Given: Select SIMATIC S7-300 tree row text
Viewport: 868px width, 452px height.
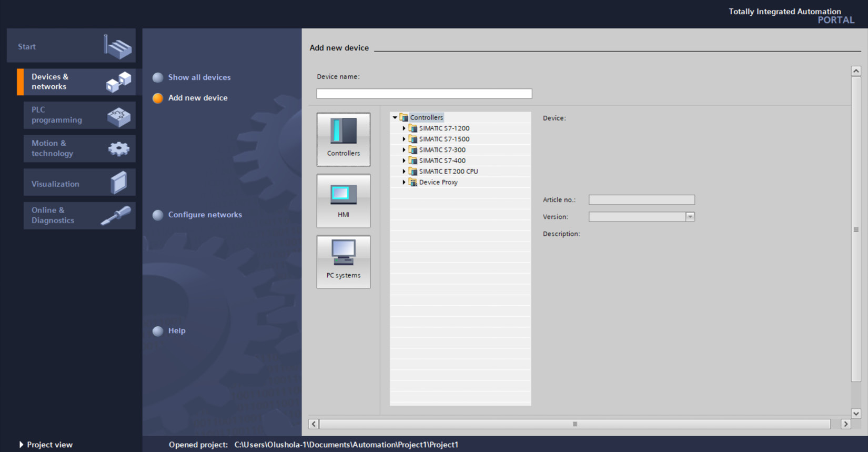Looking at the screenshot, I should [x=442, y=150].
